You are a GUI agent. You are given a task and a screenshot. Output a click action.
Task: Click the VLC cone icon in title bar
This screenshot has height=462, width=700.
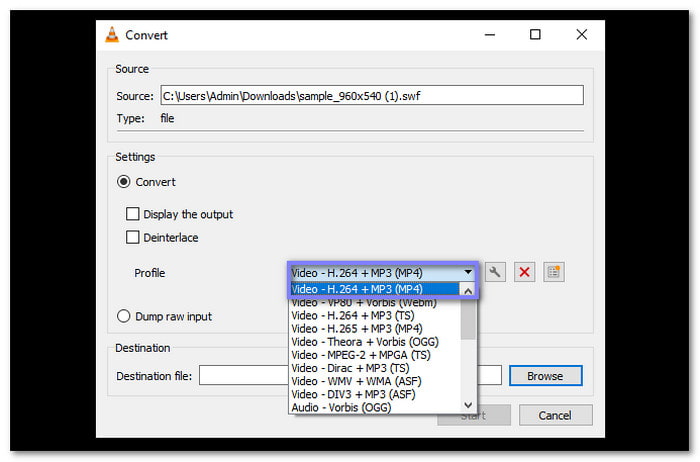tap(112, 35)
